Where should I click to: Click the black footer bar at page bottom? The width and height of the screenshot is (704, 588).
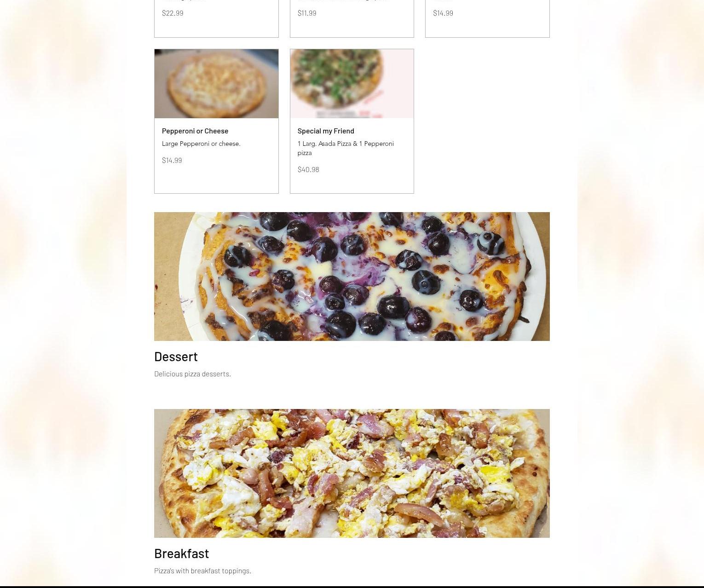coord(352,587)
